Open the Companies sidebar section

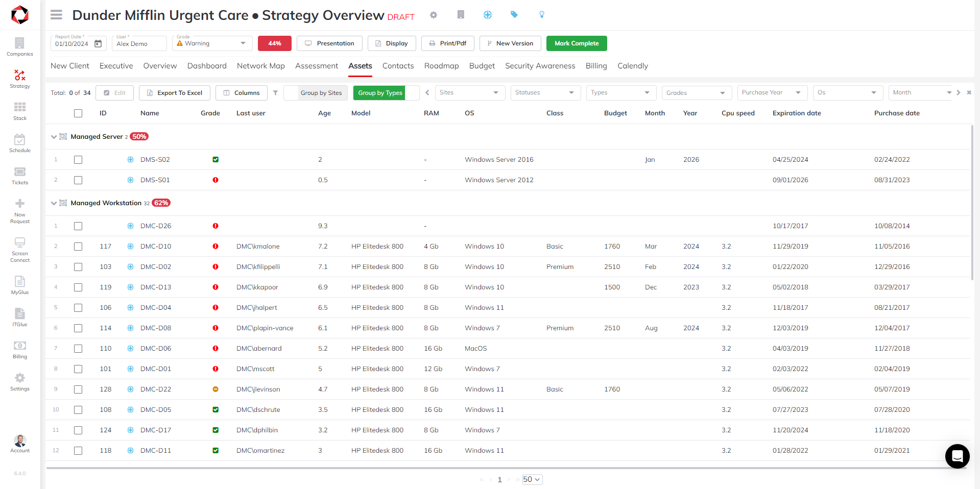pyautogui.click(x=20, y=47)
